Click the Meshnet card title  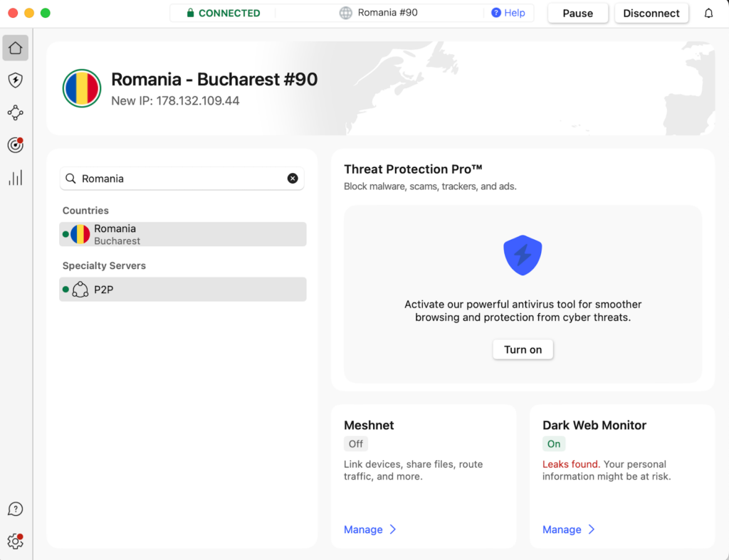coord(369,426)
